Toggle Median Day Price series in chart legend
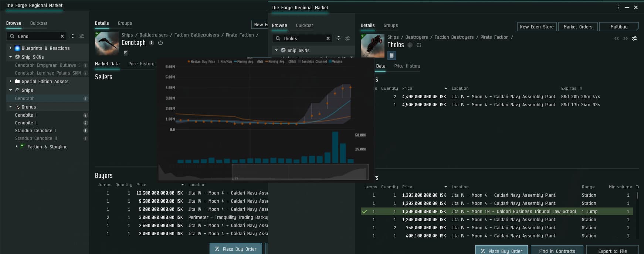This screenshot has height=254, width=644. (x=201, y=62)
